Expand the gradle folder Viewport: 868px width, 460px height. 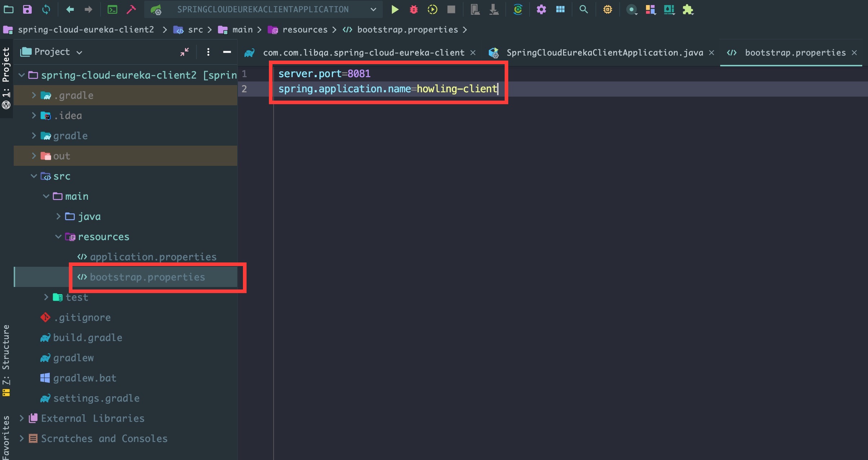coord(34,136)
